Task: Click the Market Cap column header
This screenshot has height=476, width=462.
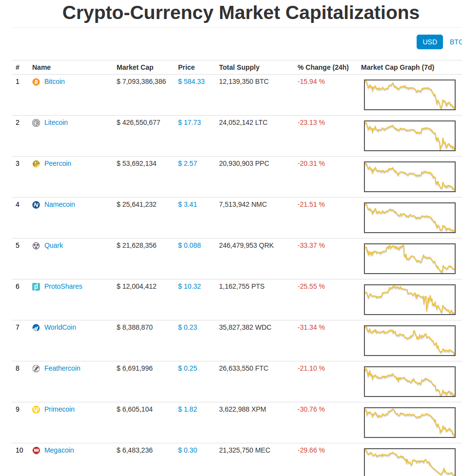Action: (135, 67)
